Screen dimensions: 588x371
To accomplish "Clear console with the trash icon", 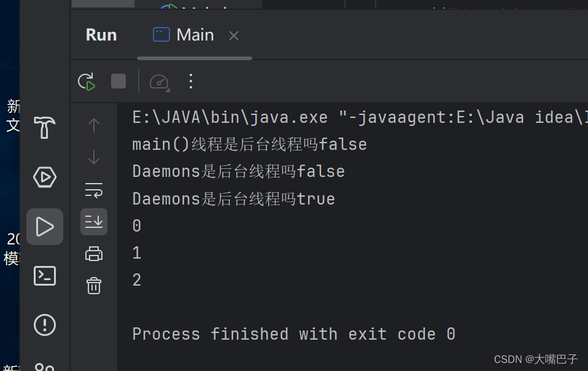I will pyautogui.click(x=94, y=286).
